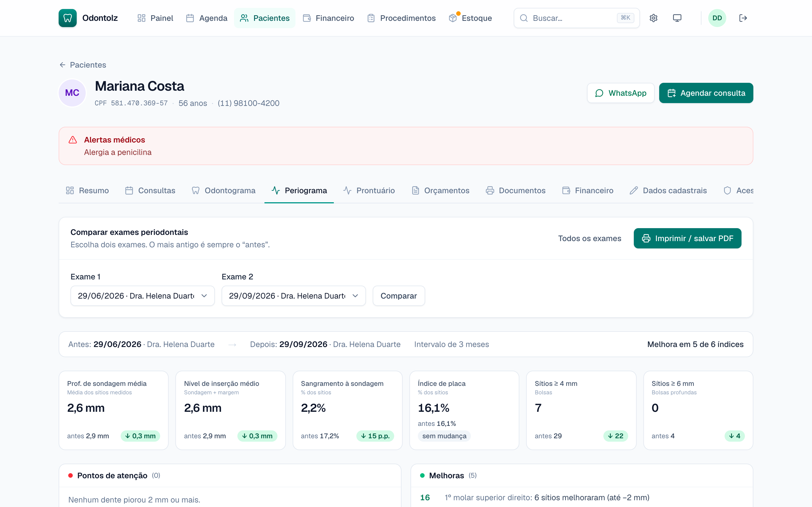
Task: Open the Orçamentos tab
Action: 440,190
